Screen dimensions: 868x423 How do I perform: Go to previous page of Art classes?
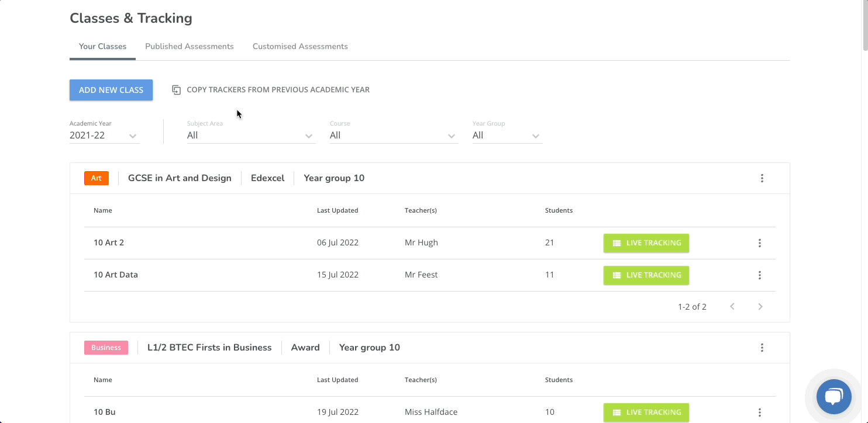pyautogui.click(x=732, y=307)
